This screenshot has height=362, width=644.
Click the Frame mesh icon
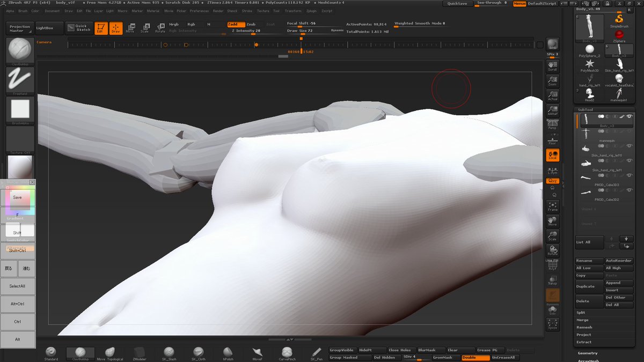click(x=552, y=206)
